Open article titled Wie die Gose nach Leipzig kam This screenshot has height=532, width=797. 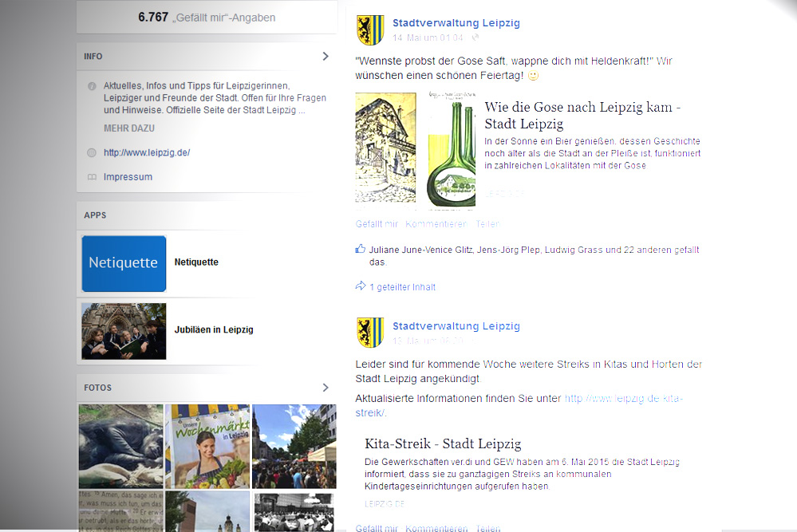(582, 116)
